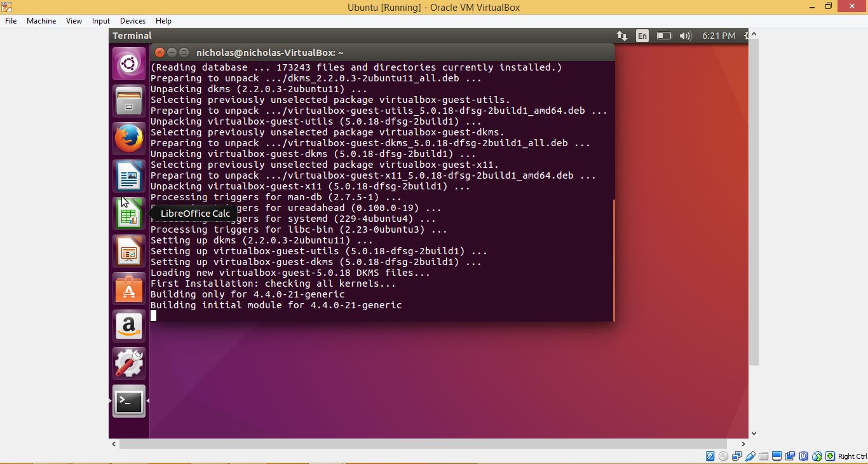This screenshot has width=868, height=464.
Task: Select the Terminal icon in the launcher
Action: click(x=129, y=401)
